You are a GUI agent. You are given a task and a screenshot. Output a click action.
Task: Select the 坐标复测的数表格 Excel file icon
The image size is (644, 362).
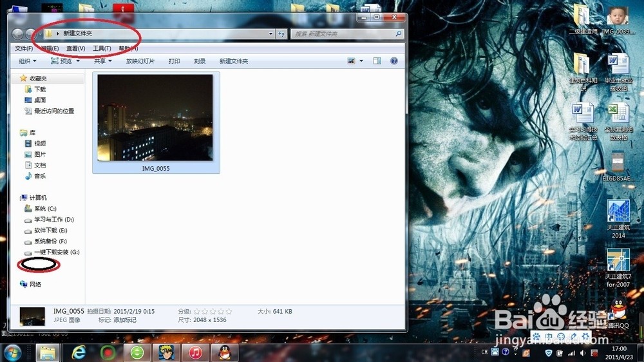618,122
